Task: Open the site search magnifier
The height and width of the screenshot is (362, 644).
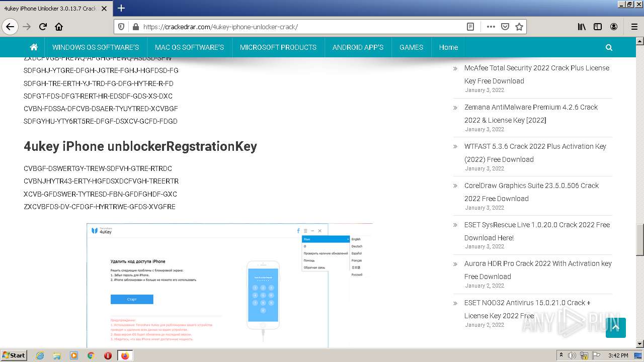Action: [x=609, y=47]
